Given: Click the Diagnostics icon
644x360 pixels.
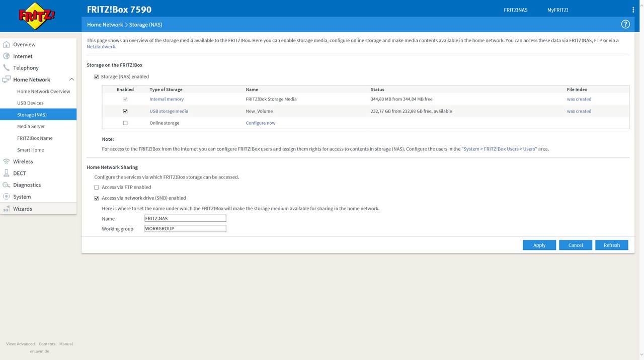Looking at the screenshot, I should pyautogui.click(x=7, y=185).
